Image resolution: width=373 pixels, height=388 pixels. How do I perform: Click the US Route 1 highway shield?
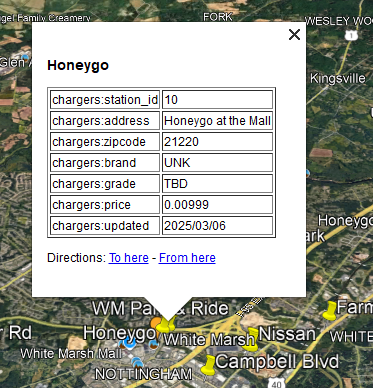coord(351,35)
